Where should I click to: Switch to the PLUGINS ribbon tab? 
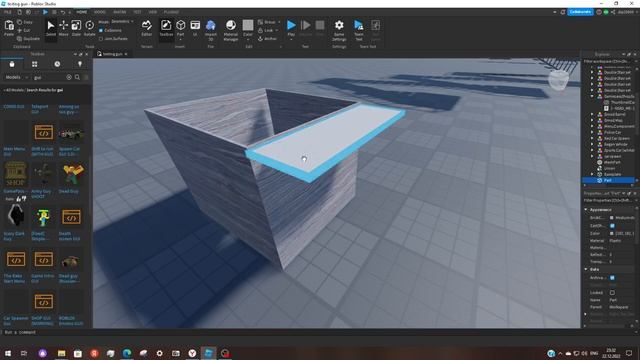pos(171,12)
